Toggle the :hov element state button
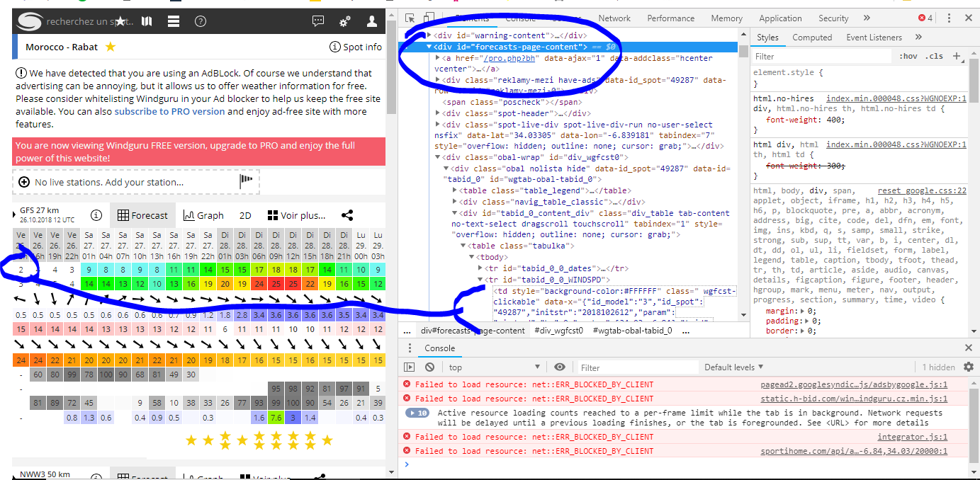The image size is (980, 480). (907, 57)
